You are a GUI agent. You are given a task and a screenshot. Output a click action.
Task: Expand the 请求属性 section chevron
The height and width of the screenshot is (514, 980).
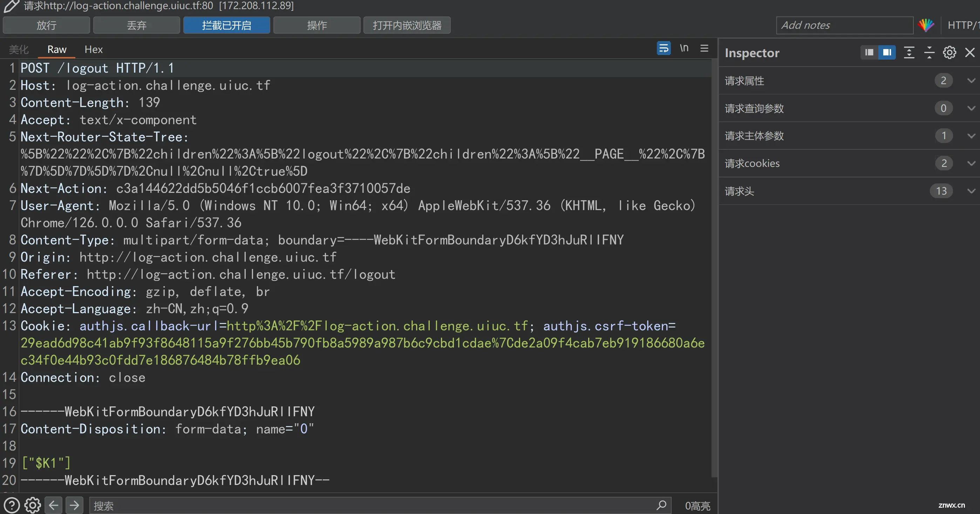tap(971, 81)
